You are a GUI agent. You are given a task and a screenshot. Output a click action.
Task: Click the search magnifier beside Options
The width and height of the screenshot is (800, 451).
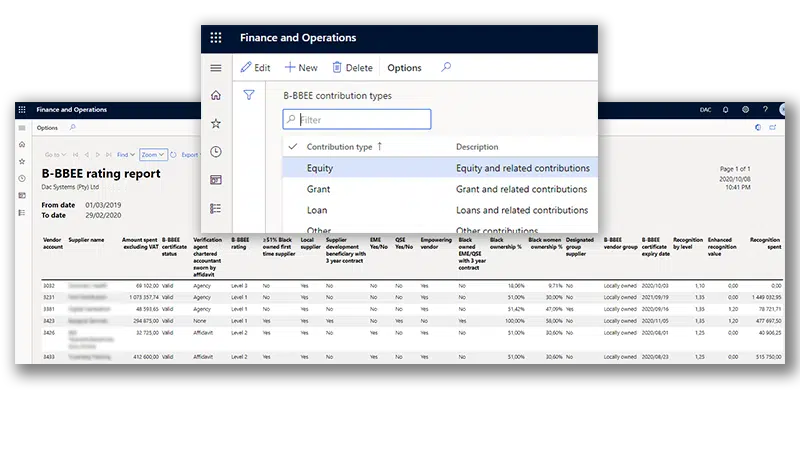point(446,68)
